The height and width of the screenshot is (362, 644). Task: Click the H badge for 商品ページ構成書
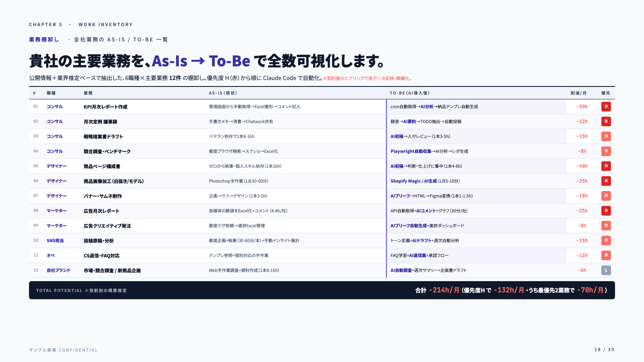(606, 166)
